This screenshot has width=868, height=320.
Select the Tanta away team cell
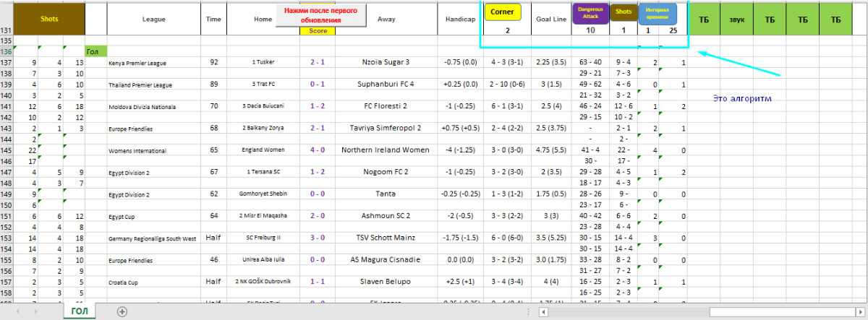click(x=386, y=194)
